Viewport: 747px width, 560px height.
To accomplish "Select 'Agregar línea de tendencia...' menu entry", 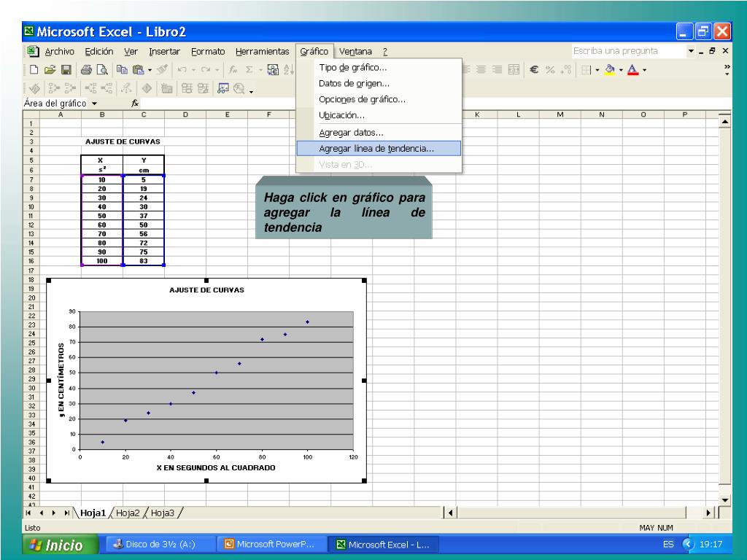I will click(379, 149).
